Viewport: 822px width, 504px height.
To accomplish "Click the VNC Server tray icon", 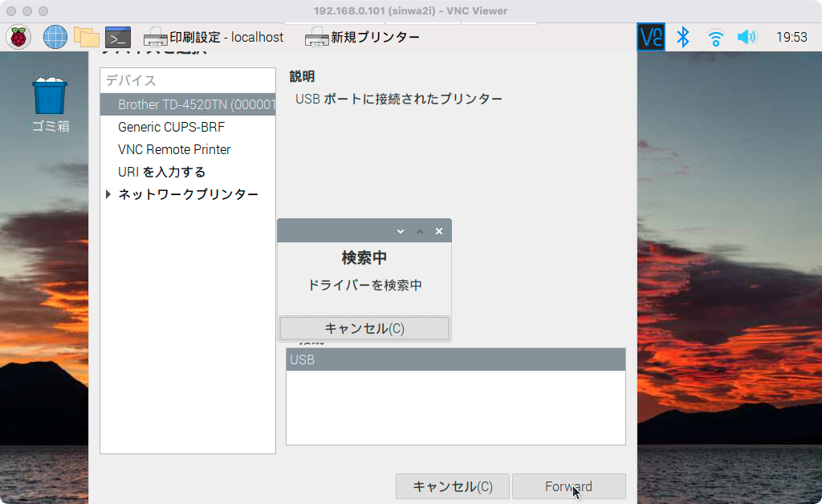I will tap(651, 37).
